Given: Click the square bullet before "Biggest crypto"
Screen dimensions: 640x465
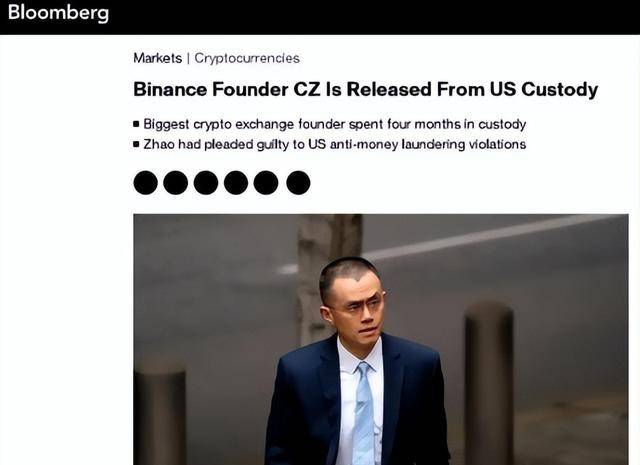Looking at the screenshot, I should point(136,124).
